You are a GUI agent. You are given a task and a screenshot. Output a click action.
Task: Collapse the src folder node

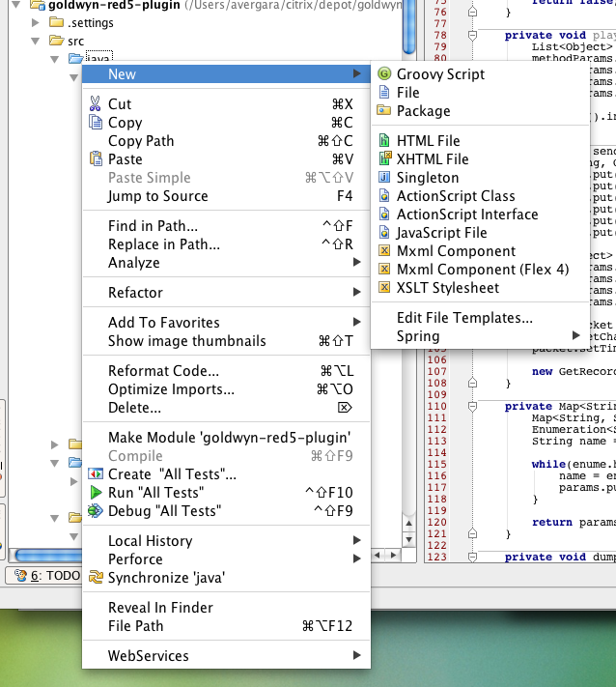36,42
